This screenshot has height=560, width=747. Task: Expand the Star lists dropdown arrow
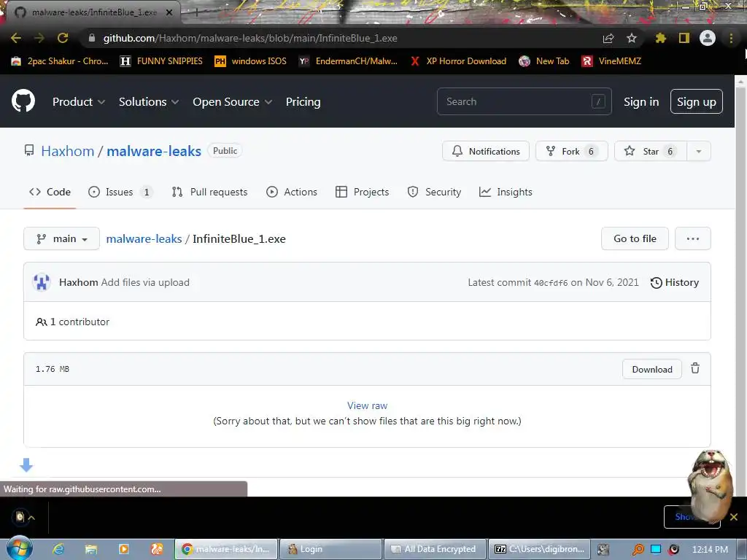(698, 152)
